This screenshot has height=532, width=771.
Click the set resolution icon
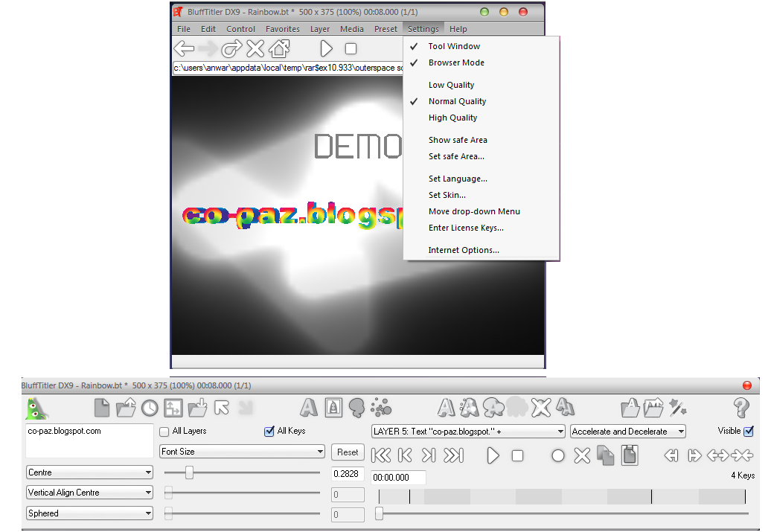(173, 408)
